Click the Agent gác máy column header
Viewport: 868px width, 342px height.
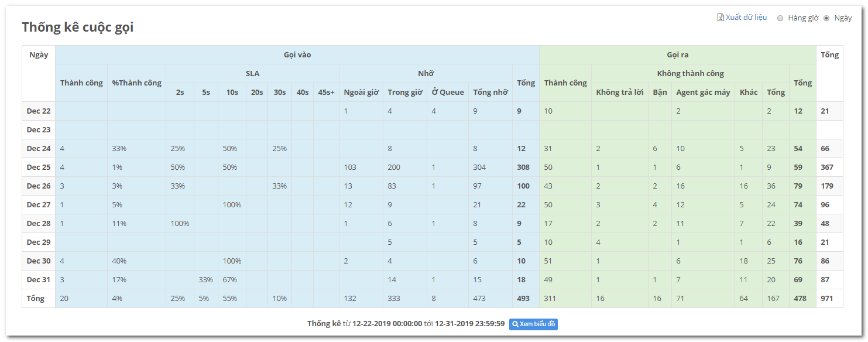click(703, 93)
